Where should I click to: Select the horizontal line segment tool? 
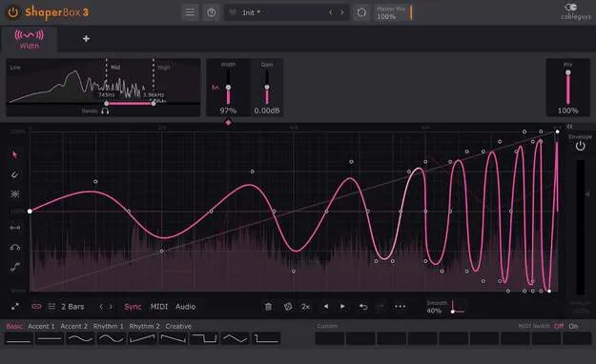tap(15, 228)
